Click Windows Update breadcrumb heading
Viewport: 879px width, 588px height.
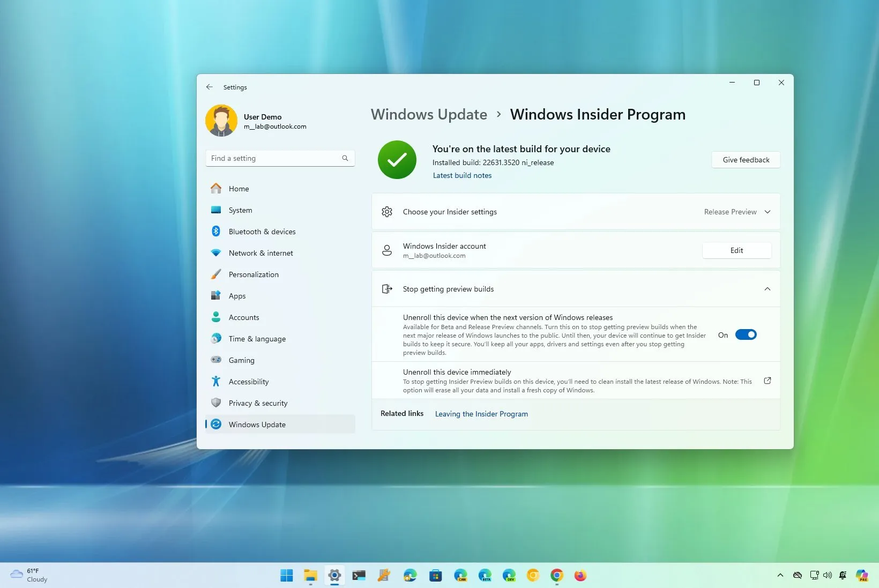coord(429,114)
